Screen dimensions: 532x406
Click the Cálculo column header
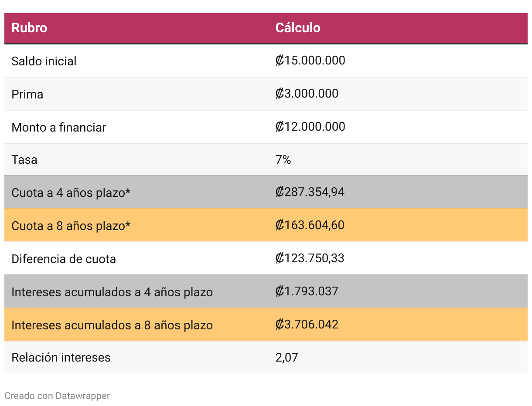coord(298,28)
